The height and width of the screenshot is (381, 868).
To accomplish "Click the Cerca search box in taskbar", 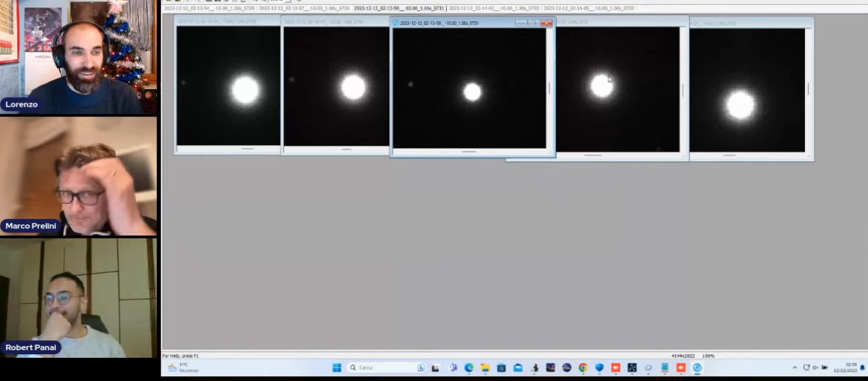I will tap(383, 368).
